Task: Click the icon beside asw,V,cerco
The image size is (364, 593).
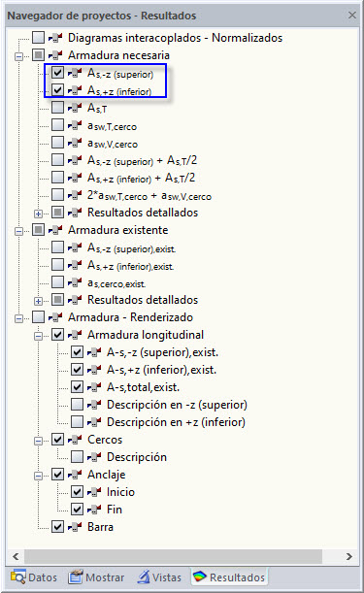Action: coord(75,143)
